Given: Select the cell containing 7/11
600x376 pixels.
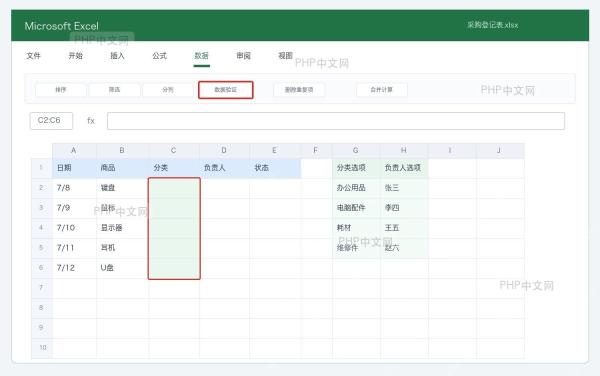Looking at the screenshot, I should pyautogui.click(x=74, y=247).
